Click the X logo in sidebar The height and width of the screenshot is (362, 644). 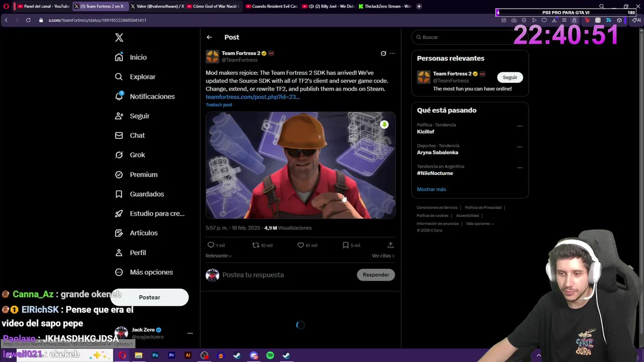point(119,38)
